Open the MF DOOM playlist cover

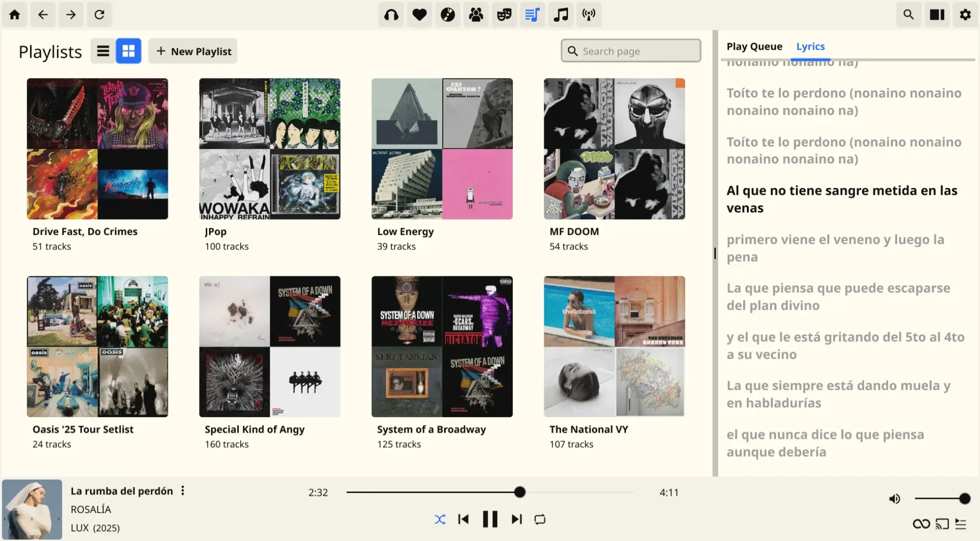[614, 149]
